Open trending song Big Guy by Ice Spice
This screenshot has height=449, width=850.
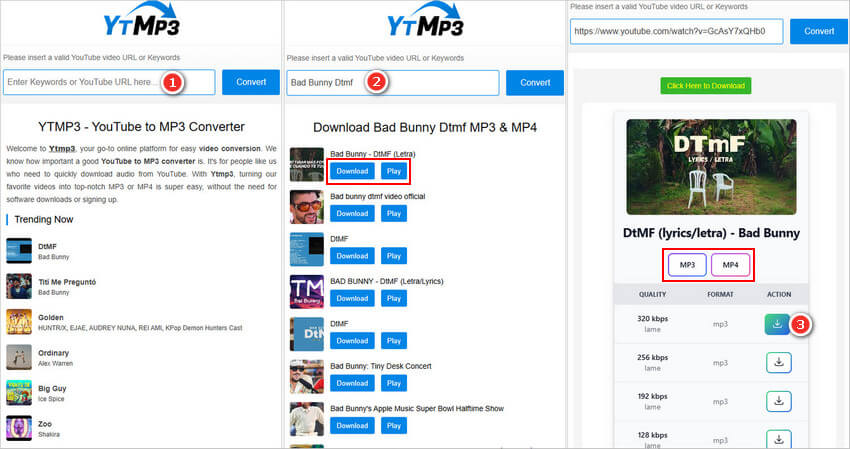point(52,388)
